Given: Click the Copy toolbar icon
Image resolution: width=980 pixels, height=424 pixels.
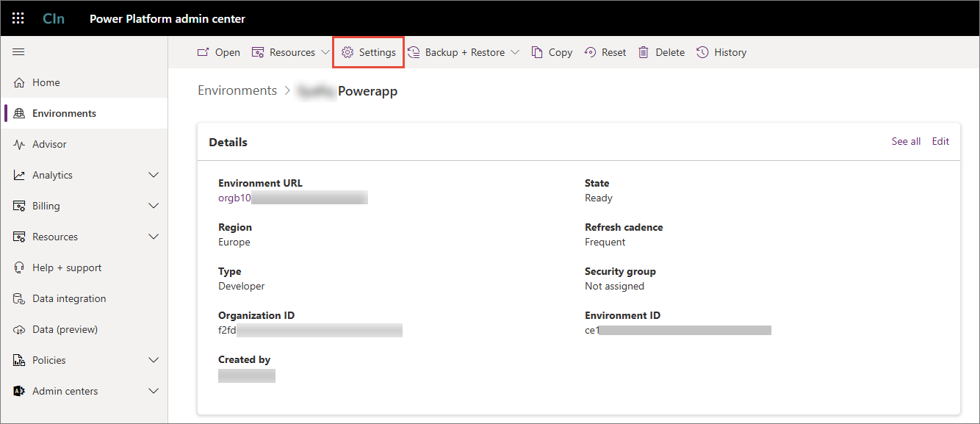Looking at the screenshot, I should click(x=537, y=52).
